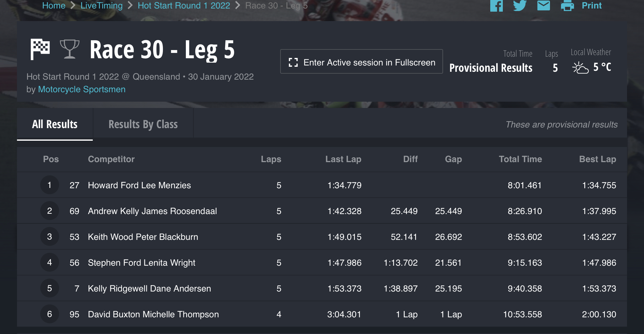Click the local weather cloud-sun icon
The height and width of the screenshot is (334, 644).
pyautogui.click(x=580, y=67)
